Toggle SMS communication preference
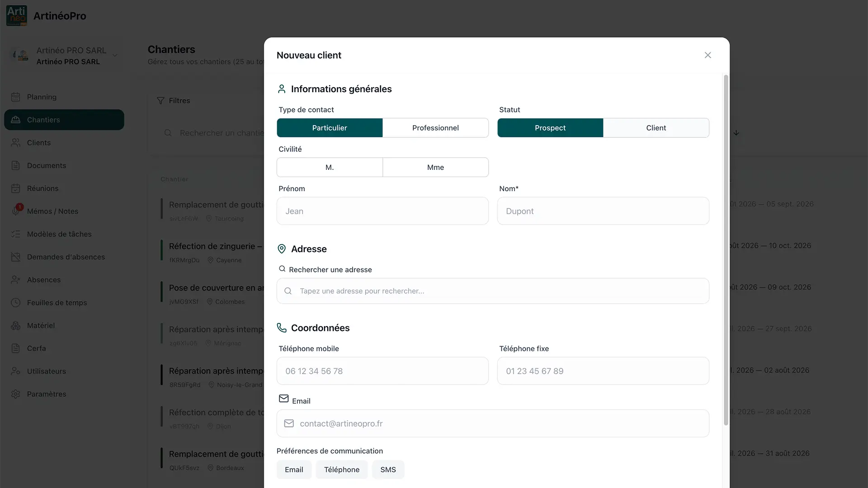868x488 pixels. [388, 469]
